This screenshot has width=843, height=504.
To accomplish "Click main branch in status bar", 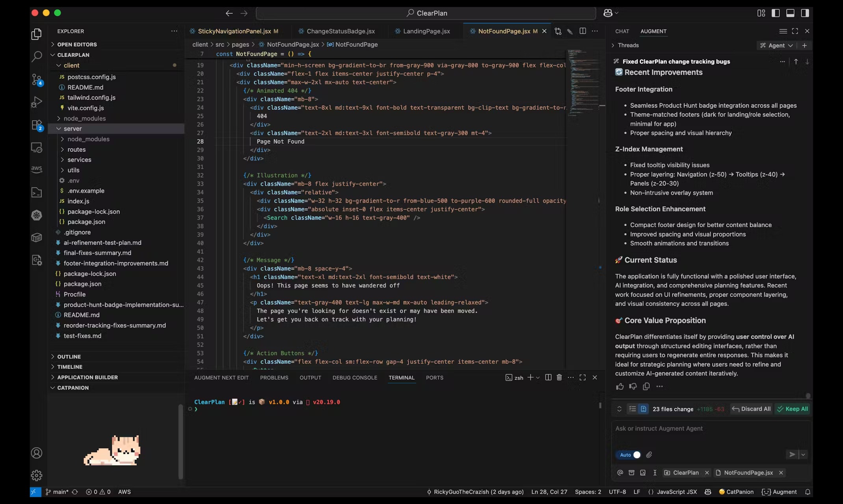I will pos(57,492).
